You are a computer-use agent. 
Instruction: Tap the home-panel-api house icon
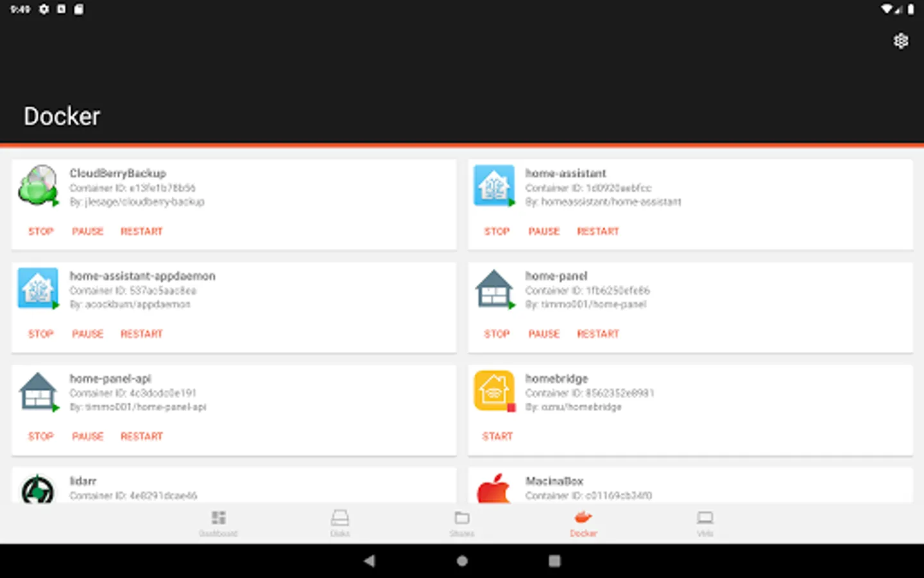[x=38, y=391]
